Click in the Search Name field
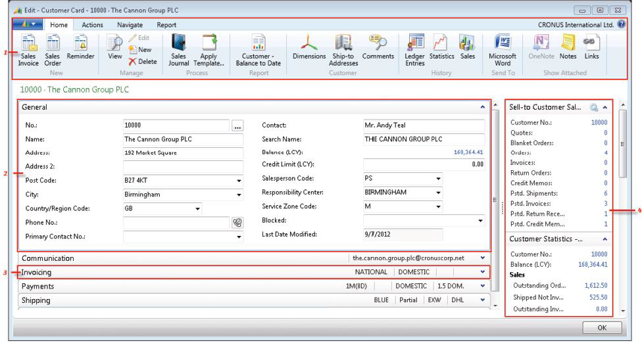This screenshot has width=644, height=345. point(424,139)
